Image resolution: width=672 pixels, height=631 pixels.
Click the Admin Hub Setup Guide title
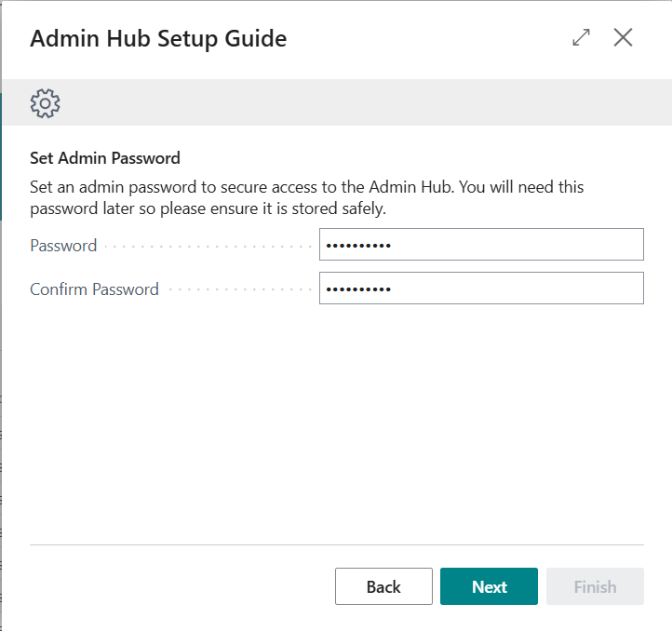[x=158, y=38]
